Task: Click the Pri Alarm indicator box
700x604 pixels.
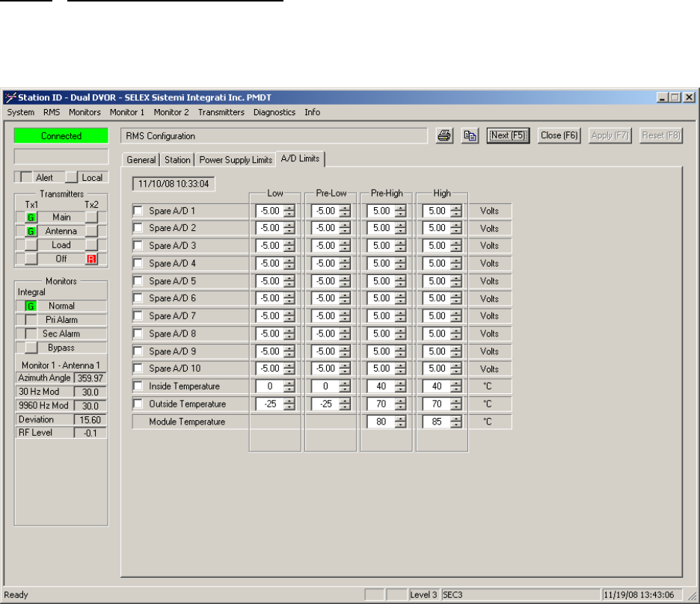Action: click(31, 320)
